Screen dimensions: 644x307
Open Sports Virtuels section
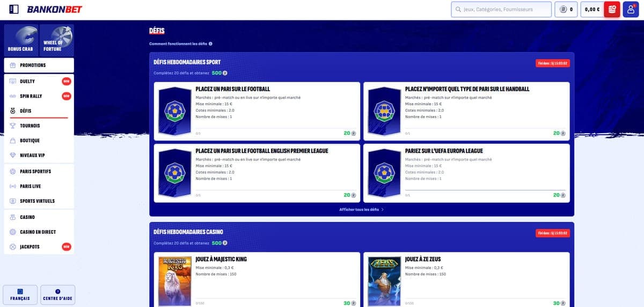point(39,201)
